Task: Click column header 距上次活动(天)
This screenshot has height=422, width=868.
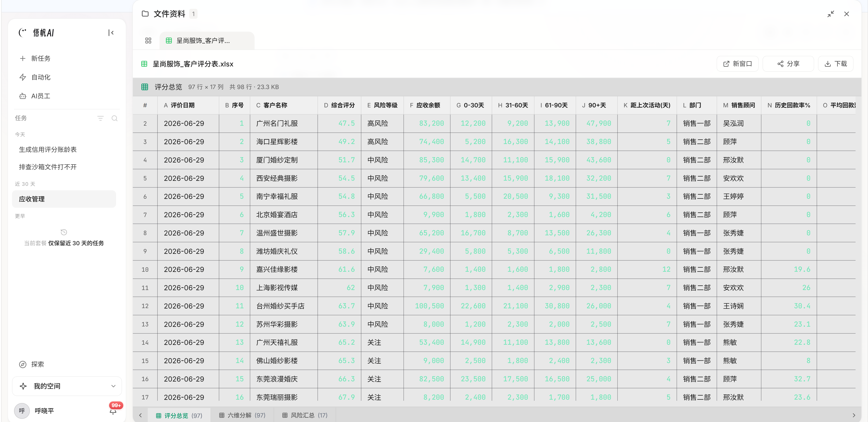Action: [647, 105]
